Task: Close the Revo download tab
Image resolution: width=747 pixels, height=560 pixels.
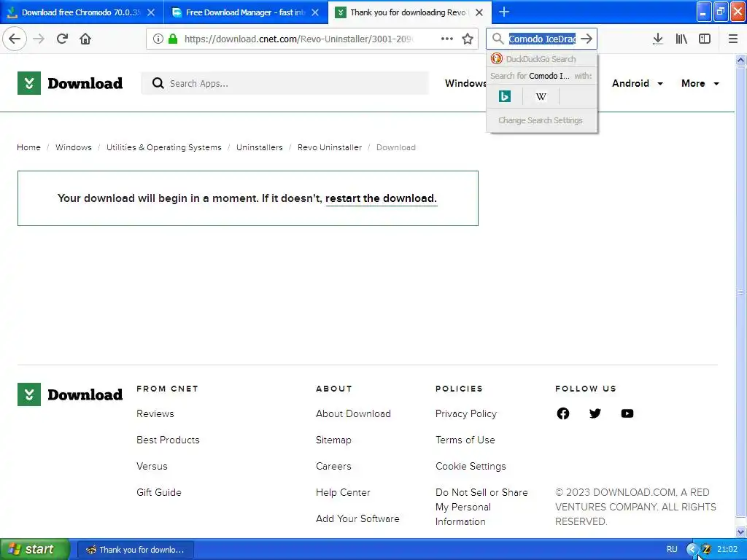Action: click(x=479, y=12)
